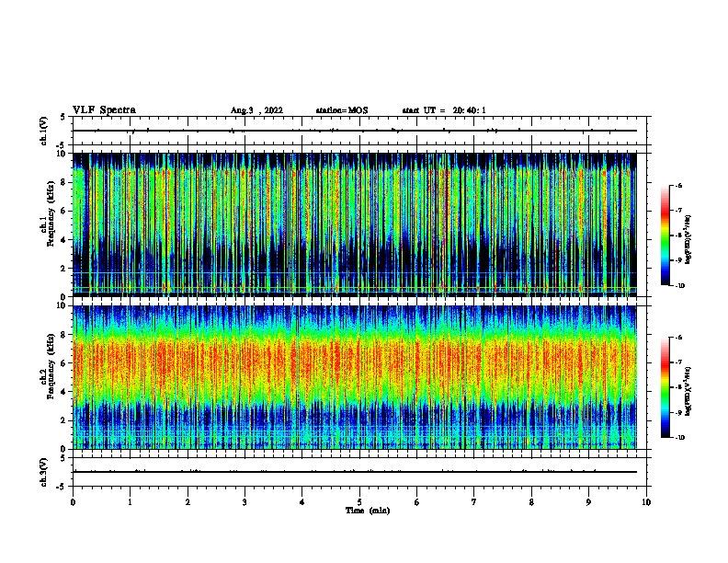The height and width of the screenshot is (563, 728).
Task: Click time axis tick label "7"
Action: 474,502
